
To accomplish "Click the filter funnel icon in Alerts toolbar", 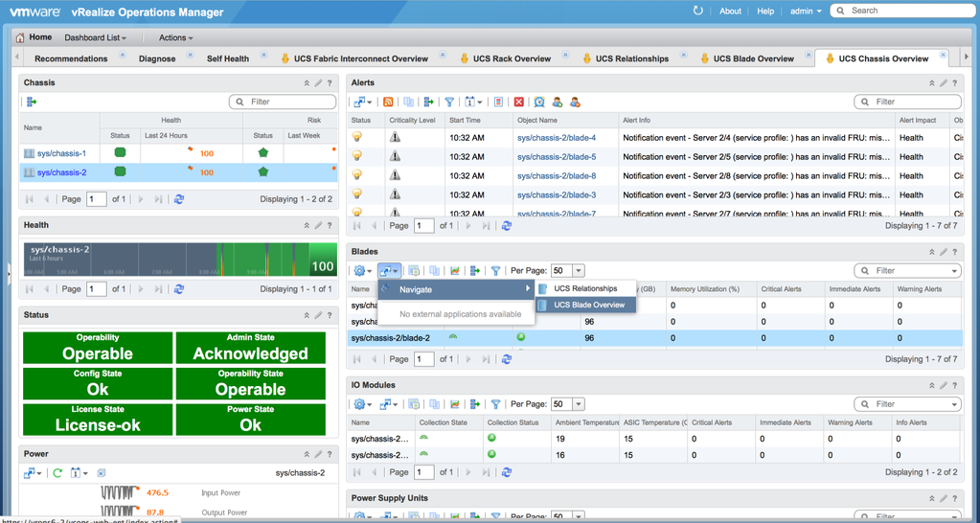I will [x=448, y=102].
